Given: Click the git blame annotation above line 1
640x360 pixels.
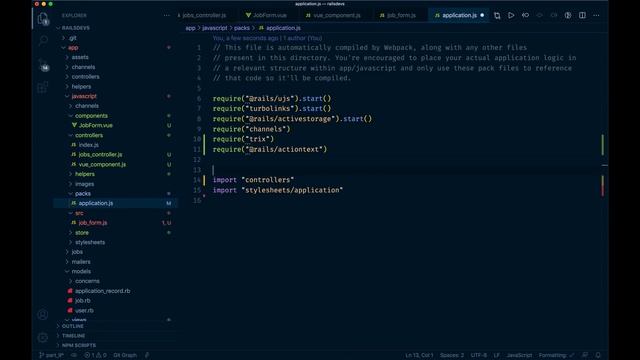Looking at the screenshot, I should coord(267,38).
